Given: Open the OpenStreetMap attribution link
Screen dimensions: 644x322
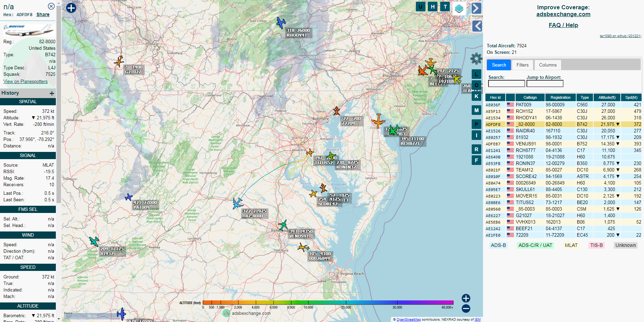Looking at the screenshot, I should tap(409, 319).
